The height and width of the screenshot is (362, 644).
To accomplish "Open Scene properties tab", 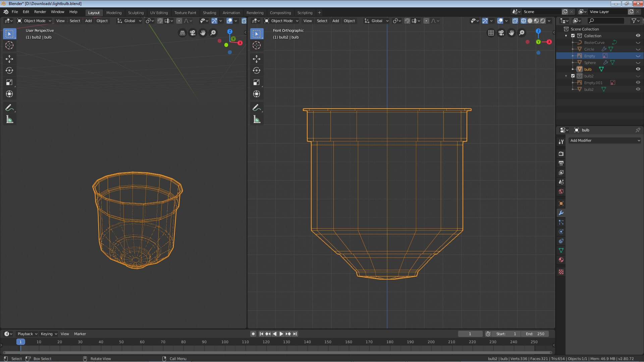I will (561, 182).
